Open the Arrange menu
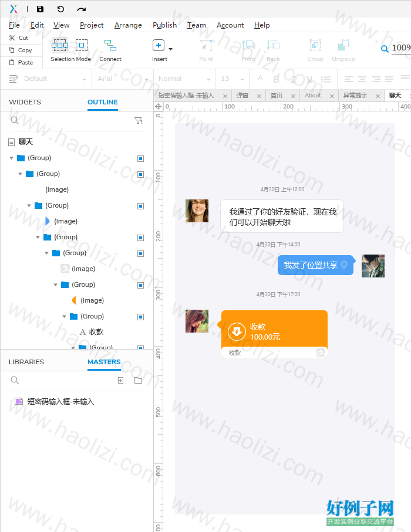Image resolution: width=411 pixels, height=532 pixels. tap(128, 25)
